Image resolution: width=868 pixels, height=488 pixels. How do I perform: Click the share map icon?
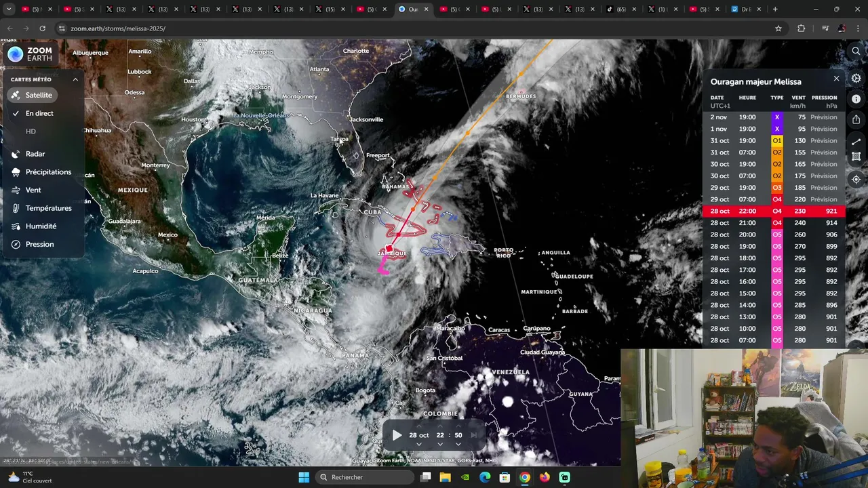856,119
